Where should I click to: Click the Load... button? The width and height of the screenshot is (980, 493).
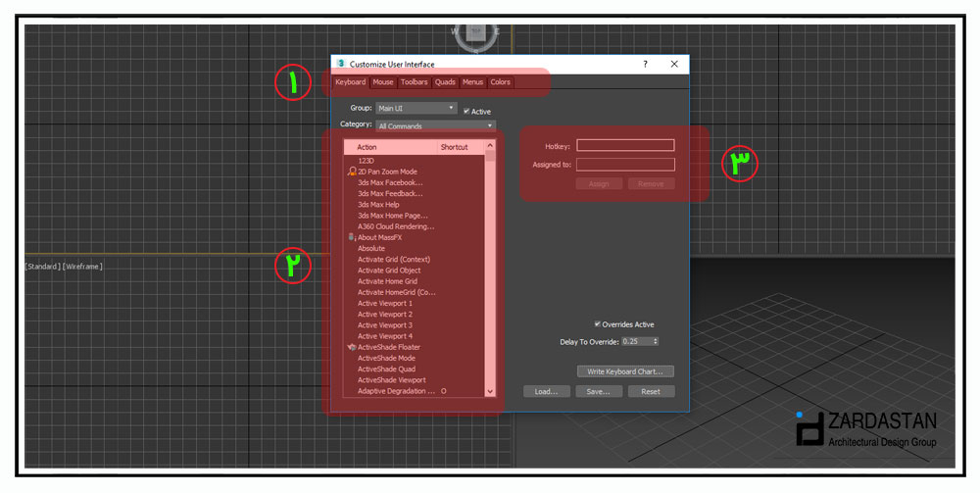[546, 391]
